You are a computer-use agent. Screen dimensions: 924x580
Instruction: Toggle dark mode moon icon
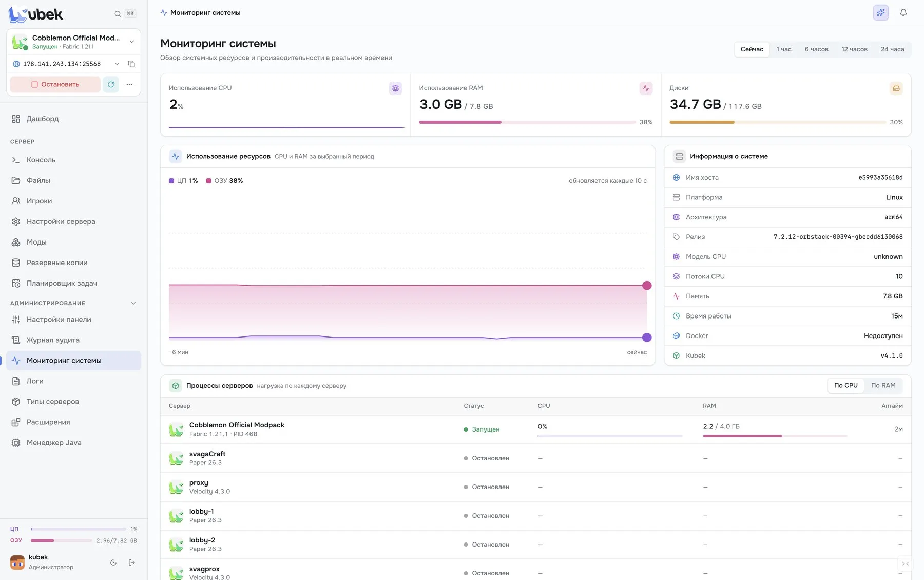pyautogui.click(x=113, y=563)
